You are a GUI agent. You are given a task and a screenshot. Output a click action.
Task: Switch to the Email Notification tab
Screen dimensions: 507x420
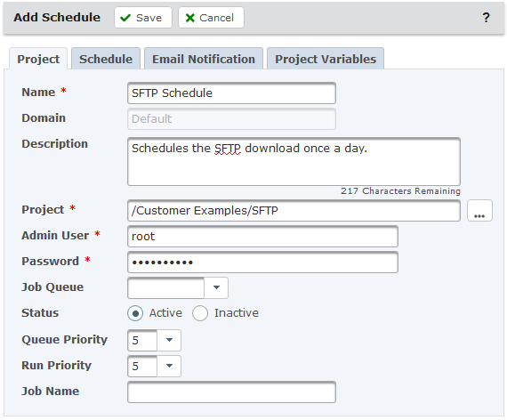pos(204,59)
